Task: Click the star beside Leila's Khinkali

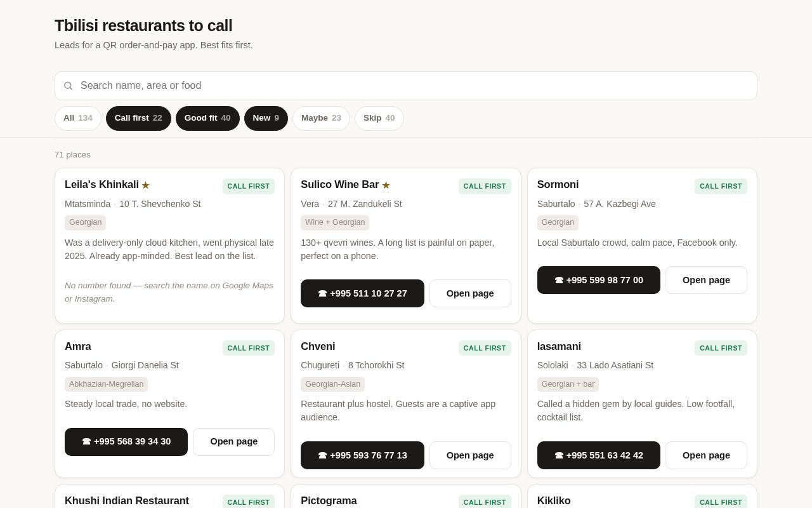Action: pos(145,185)
